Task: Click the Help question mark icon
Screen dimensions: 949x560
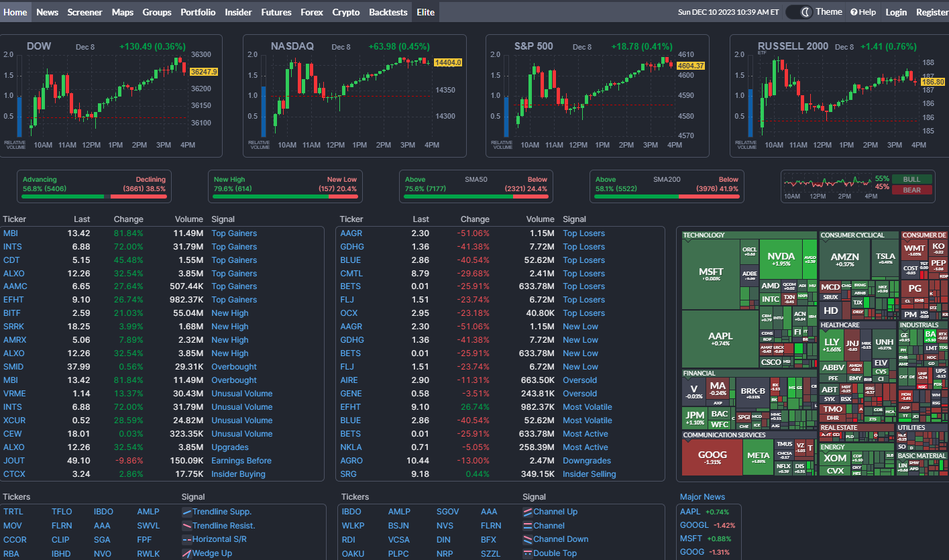Action: point(854,12)
